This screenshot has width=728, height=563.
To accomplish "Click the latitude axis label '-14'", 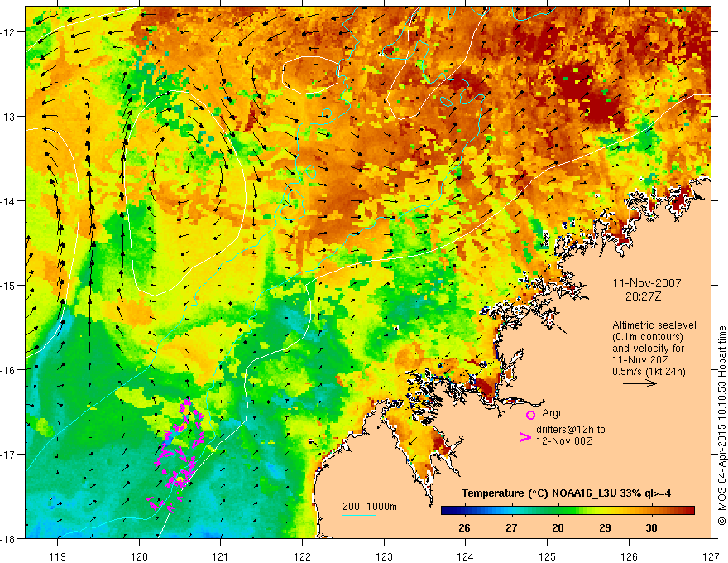I will click(x=8, y=201).
